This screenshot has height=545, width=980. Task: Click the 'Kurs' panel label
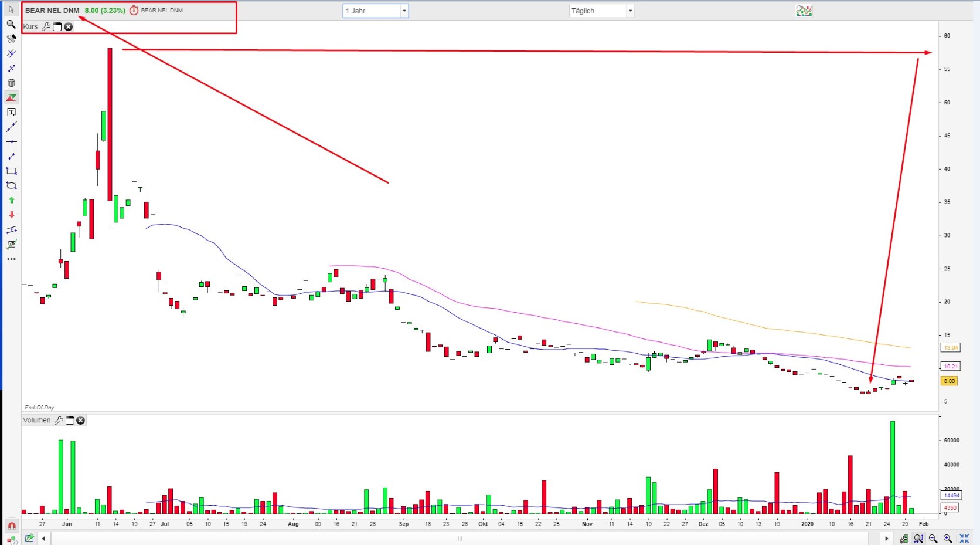tap(30, 26)
